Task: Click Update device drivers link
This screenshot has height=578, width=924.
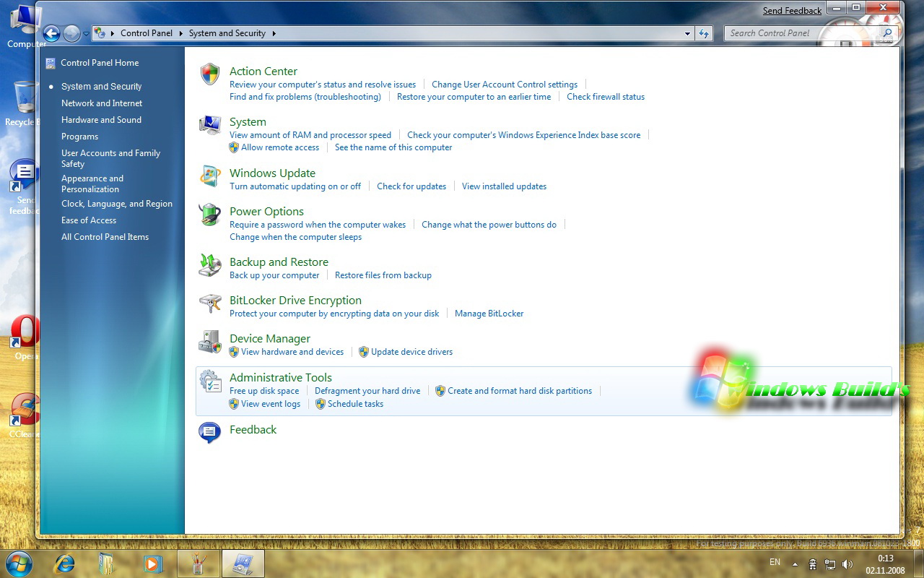Action: point(412,352)
